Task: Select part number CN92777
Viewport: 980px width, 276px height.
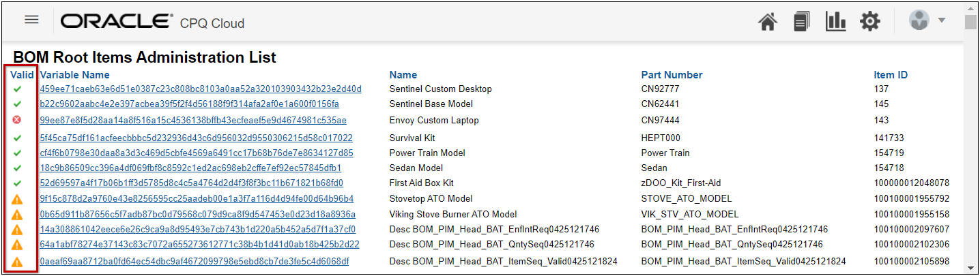Action: (x=659, y=89)
